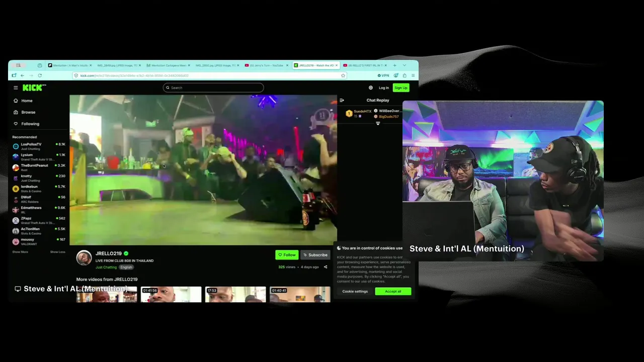
Task: Switch to the Jerry's Turn YouTube tab
Action: click(266, 65)
